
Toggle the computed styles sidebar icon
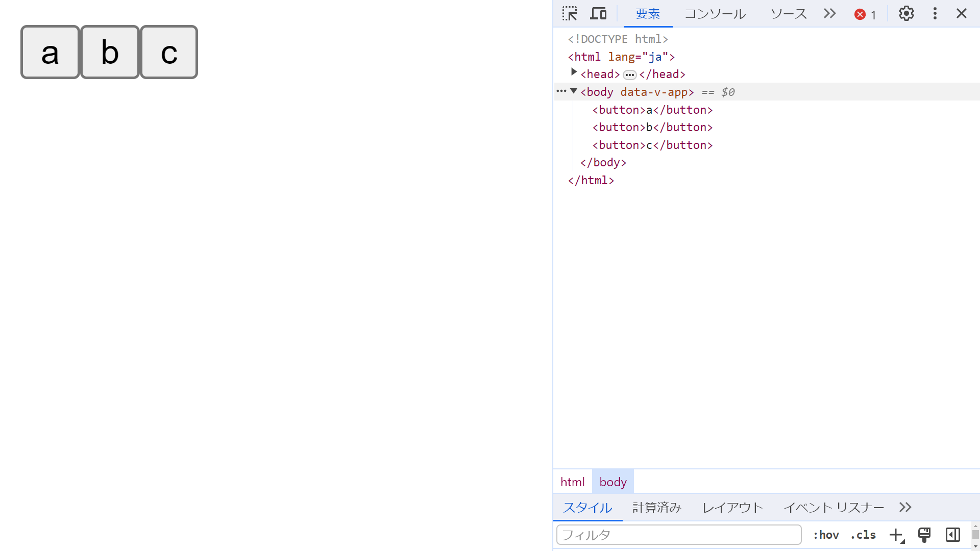click(952, 535)
